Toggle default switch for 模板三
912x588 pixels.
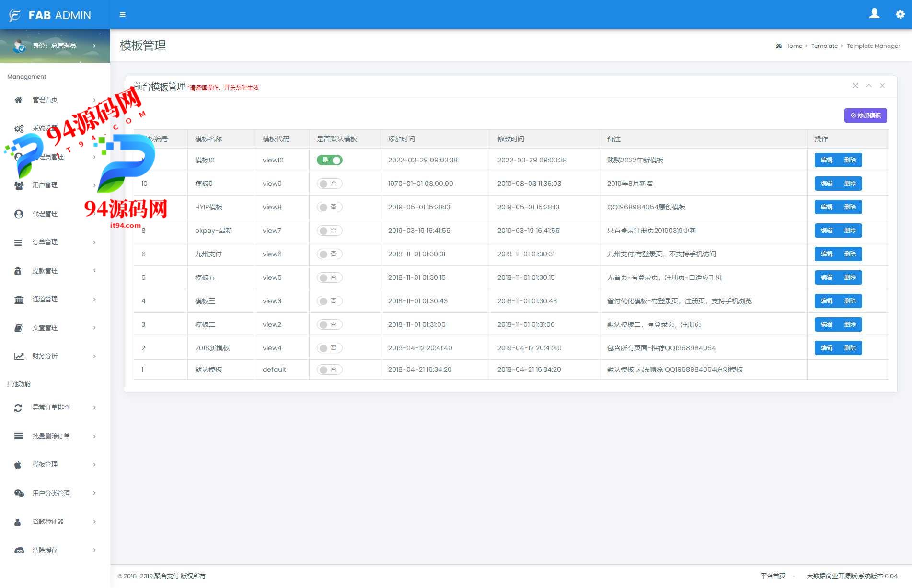330,301
